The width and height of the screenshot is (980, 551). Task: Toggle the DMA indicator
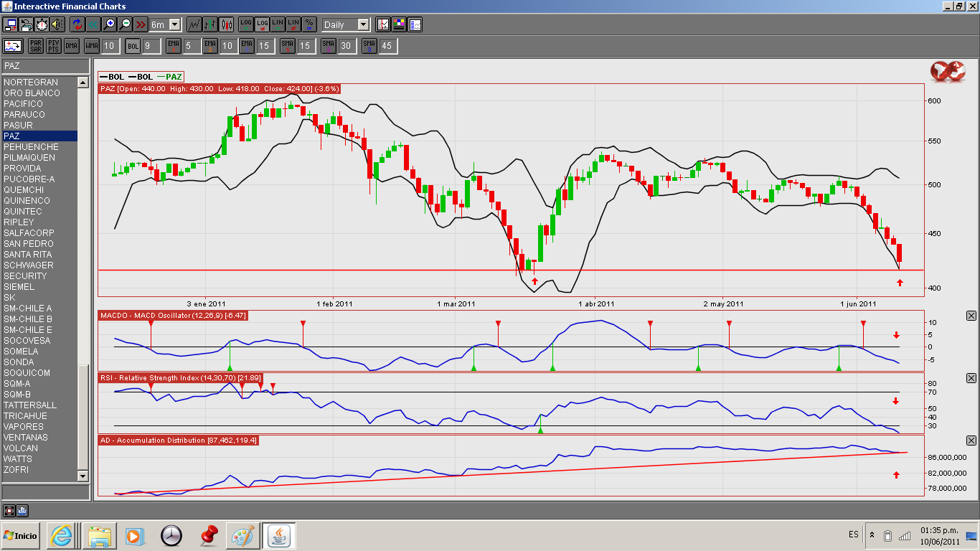tap(71, 46)
